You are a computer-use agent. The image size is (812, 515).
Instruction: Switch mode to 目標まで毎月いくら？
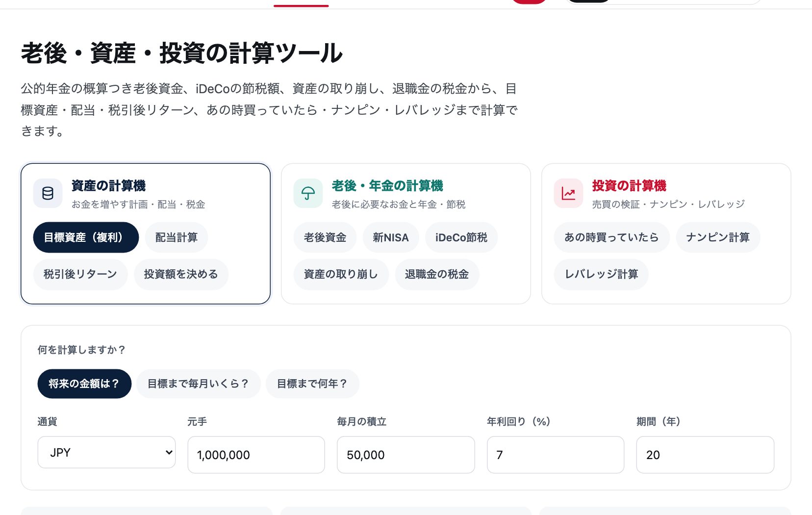point(198,384)
